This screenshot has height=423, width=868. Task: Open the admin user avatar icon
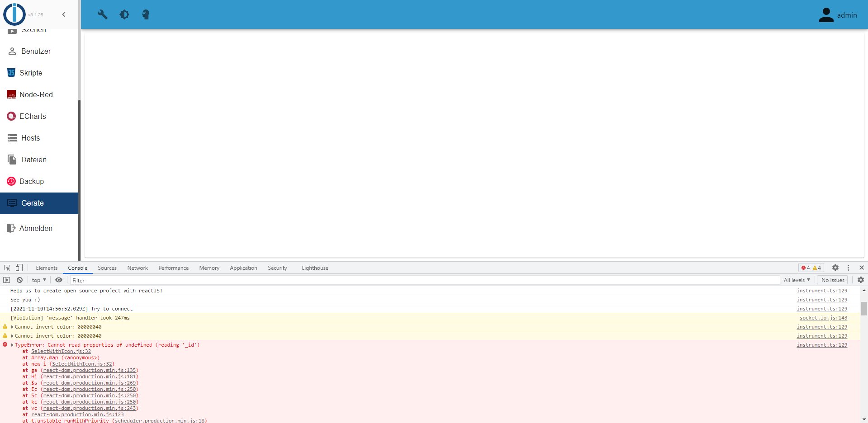(x=826, y=15)
